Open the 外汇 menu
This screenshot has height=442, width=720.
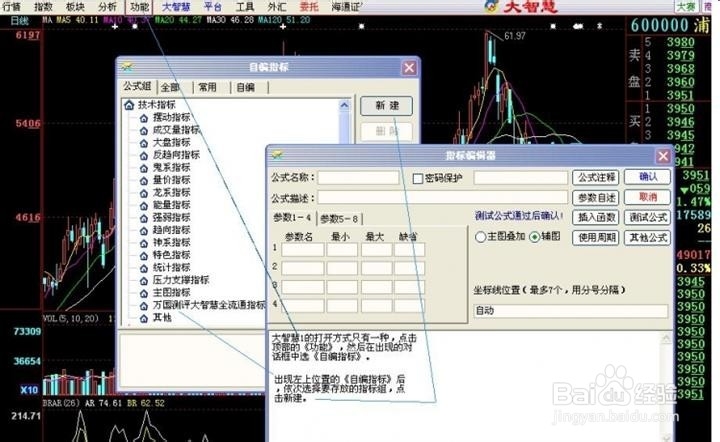276,7
